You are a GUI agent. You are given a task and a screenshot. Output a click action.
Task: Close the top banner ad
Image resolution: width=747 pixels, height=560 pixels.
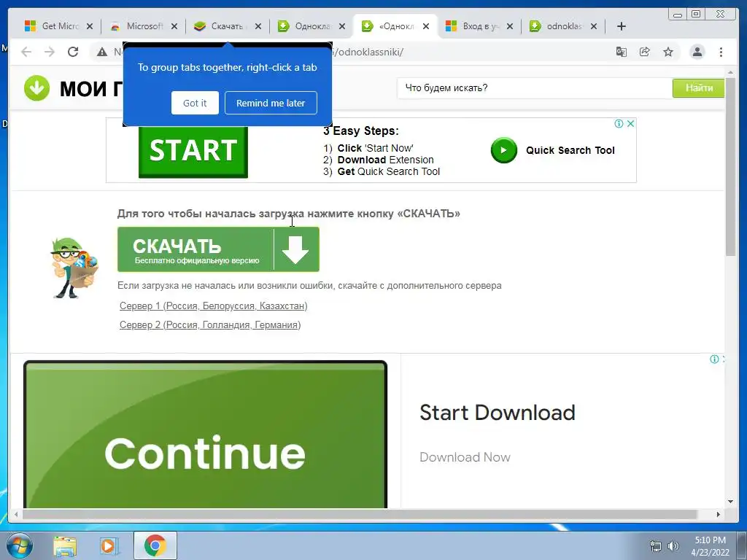[630, 124]
